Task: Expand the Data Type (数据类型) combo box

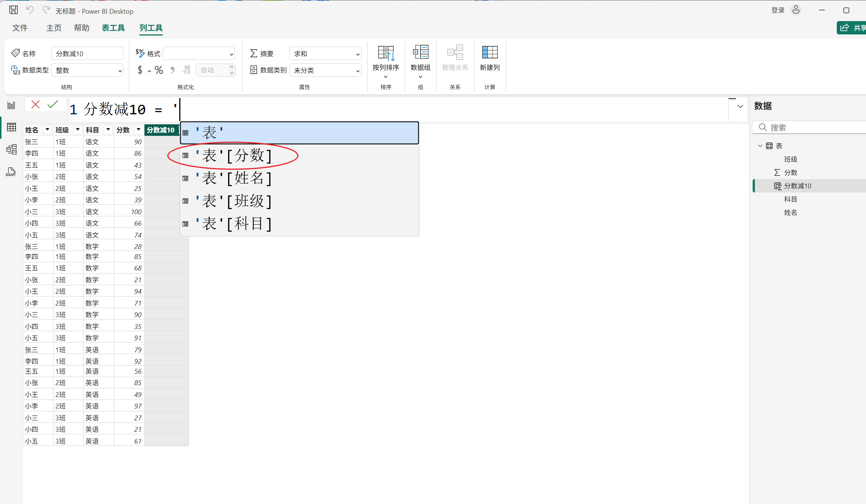Action: coord(87,70)
